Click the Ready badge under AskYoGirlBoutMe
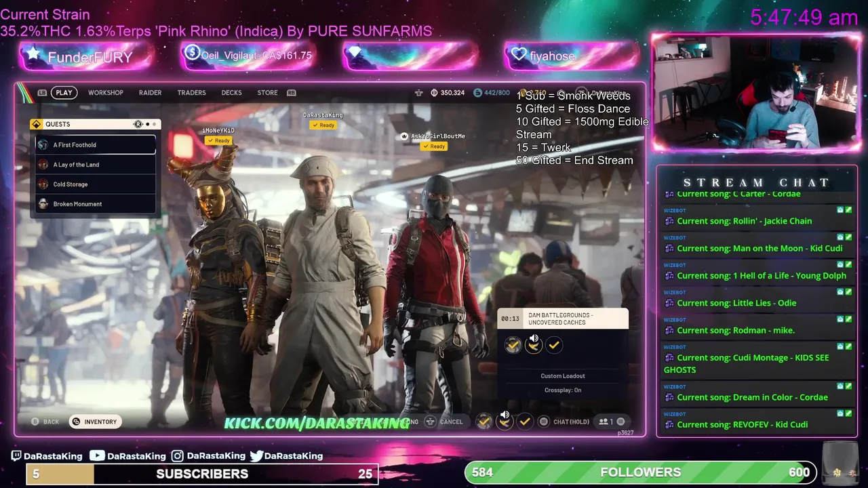 [433, 146]
